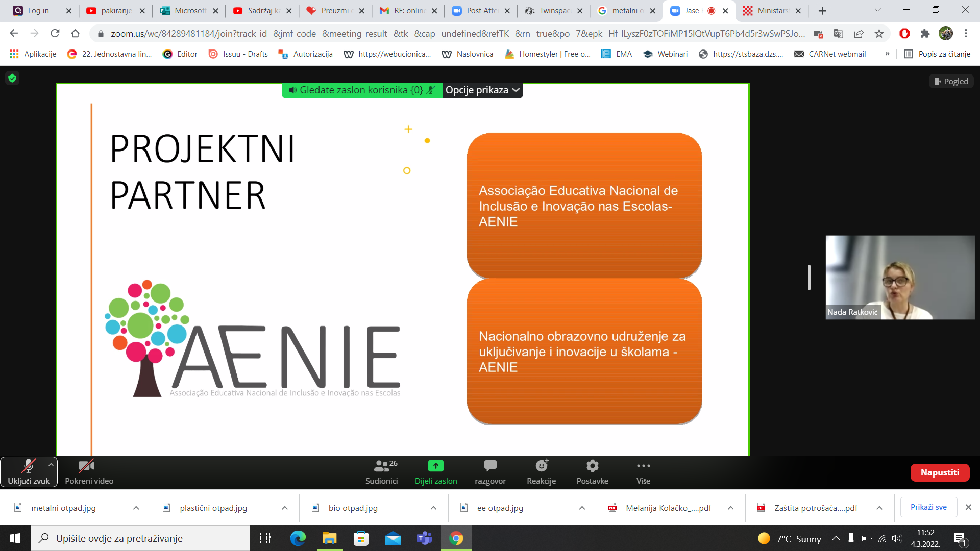Image resolution: width=980 pixels, height=551 pixels.
Task: Launch Microsoft Edge from taskbar
Action: coord(298,538)
